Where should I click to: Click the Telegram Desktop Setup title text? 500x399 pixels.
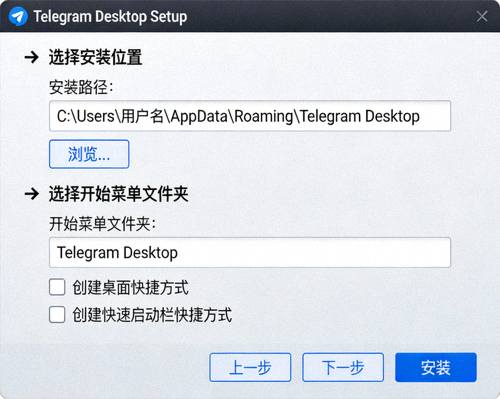pyautogui.click(x=110, y=16)
